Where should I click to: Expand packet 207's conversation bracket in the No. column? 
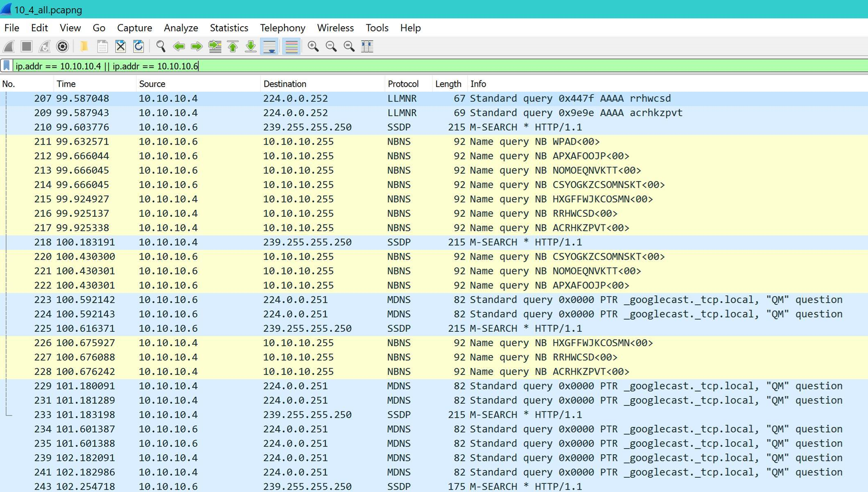tap(6, 98)
